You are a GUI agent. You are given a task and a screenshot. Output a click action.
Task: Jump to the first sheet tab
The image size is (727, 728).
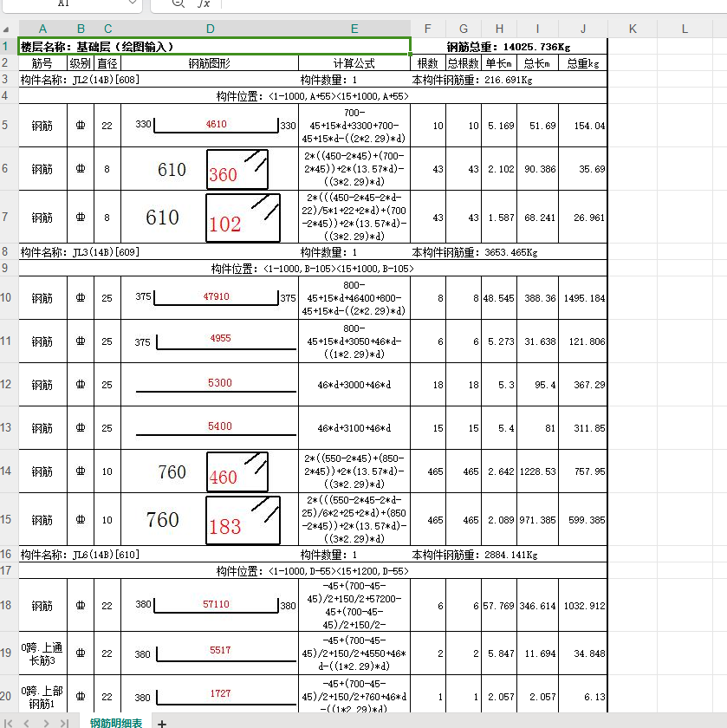pyautogui.click(x=9, y=723)
